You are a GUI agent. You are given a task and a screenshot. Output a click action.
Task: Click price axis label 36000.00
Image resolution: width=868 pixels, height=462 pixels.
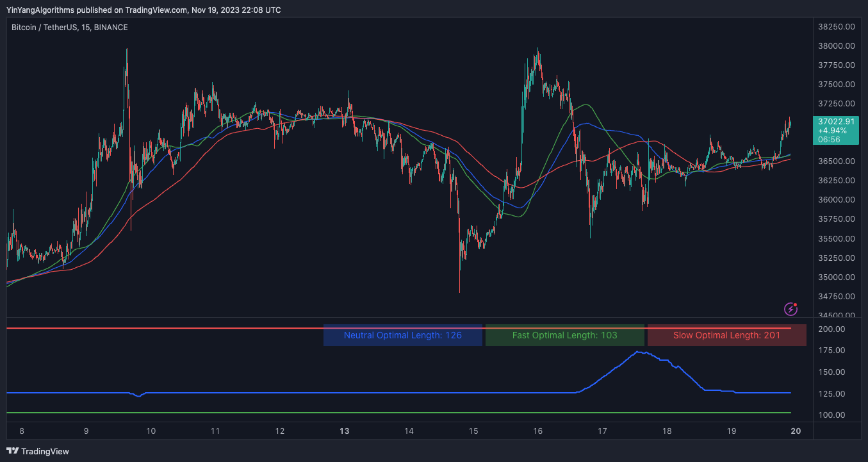837,200
